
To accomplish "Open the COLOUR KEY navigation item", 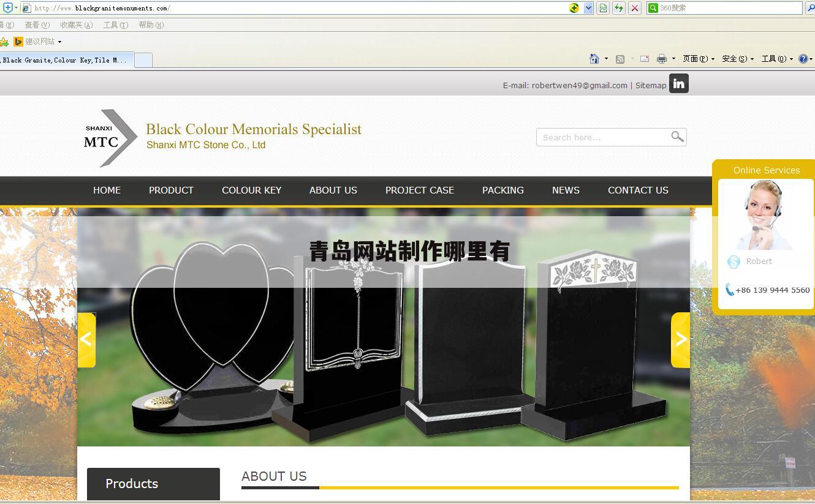I will point(251,190).
